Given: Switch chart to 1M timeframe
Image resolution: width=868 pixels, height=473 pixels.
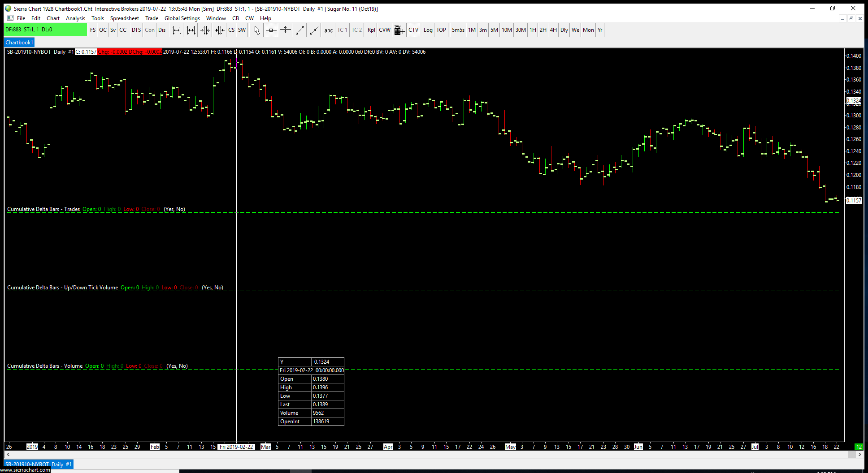Looking at the screenshot, I should [x=472, y=30].
